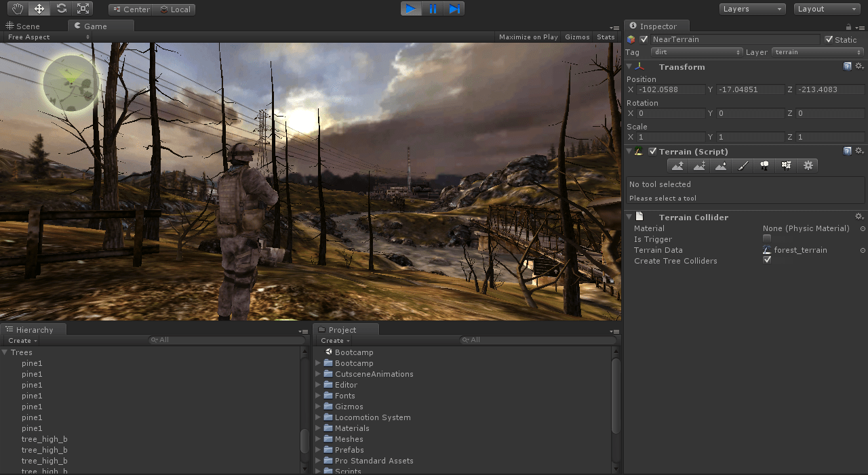Select the Move tool in the toolbar
This screenshot has height=475, width=868.
[x=39, y=9]
